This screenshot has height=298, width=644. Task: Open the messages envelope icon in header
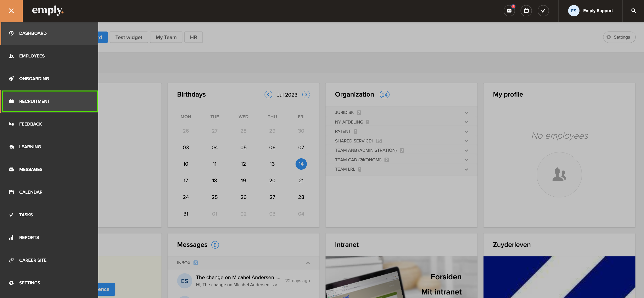click(x=509, y=11)
